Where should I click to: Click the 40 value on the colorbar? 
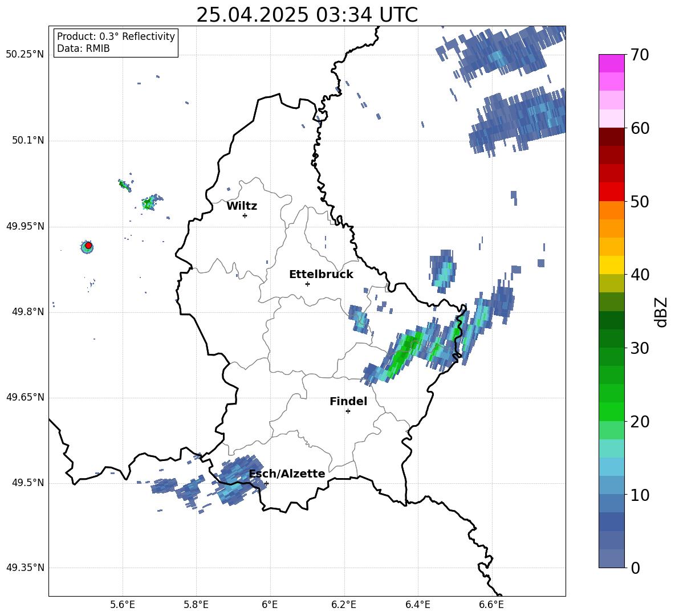coord(640,275)
